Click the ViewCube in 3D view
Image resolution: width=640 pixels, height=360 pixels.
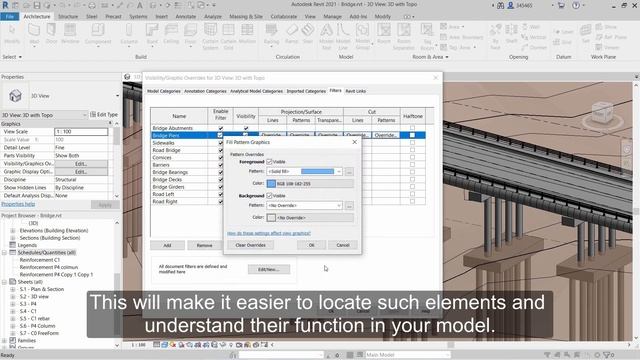(602, 113)
